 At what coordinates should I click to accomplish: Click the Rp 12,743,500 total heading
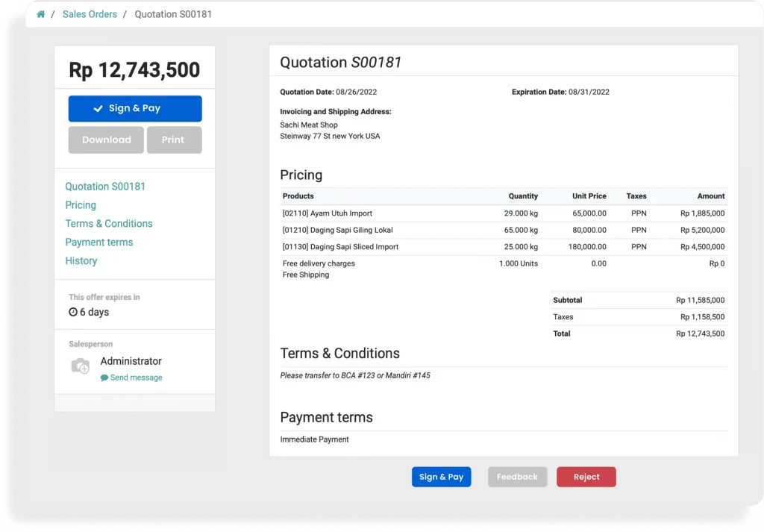pyautogui.click(x=134, y=70)
